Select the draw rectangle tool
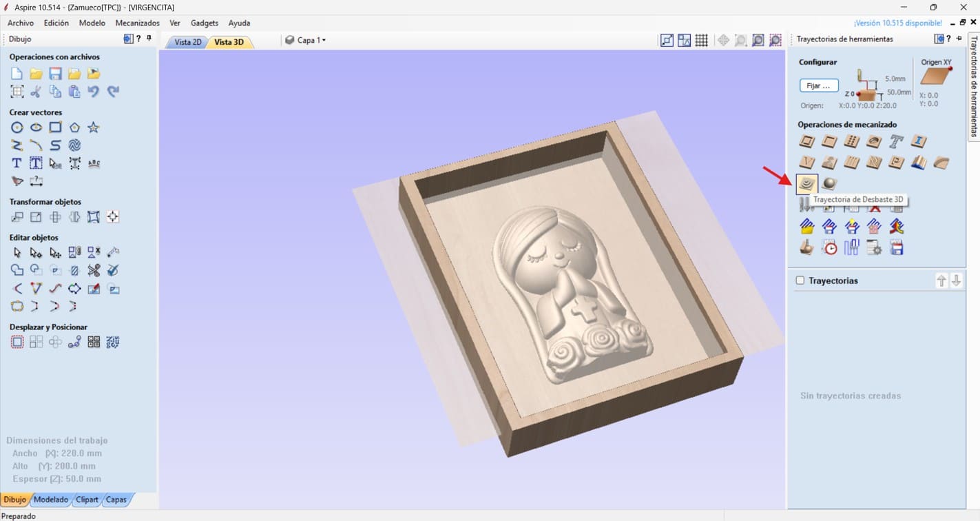The height and width of the screenshot is (521, 980). point(56,127)
